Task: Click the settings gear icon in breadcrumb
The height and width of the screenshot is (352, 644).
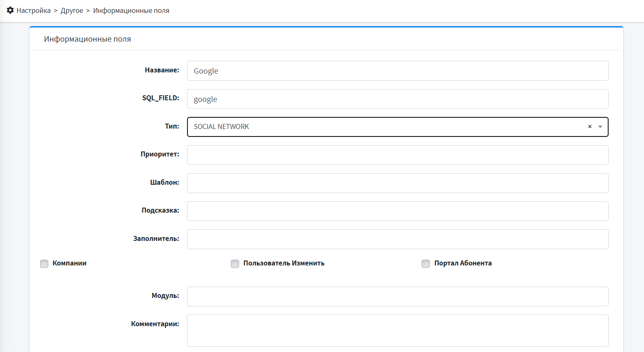Action: pos(10,10)
